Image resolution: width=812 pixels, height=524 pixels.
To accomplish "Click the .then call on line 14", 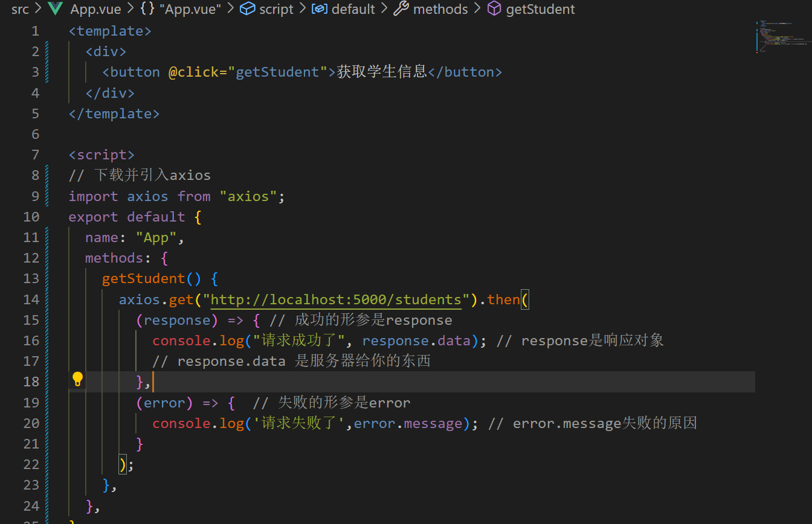I will (x=500, y=299).
